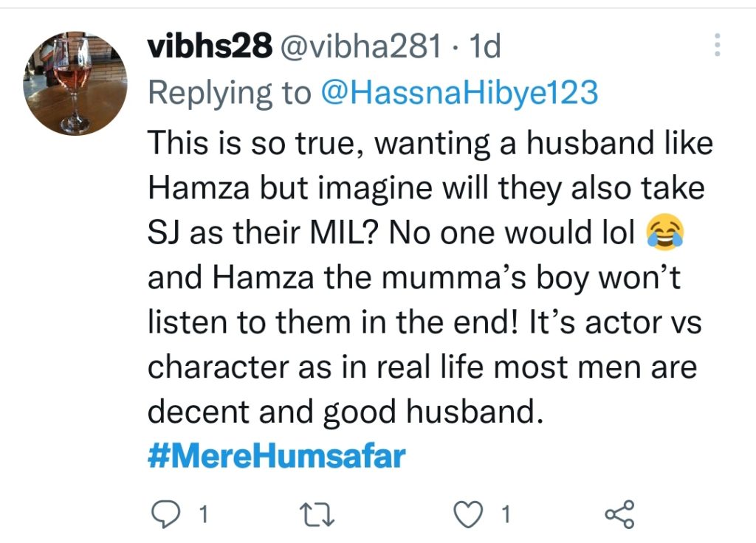View the like count beside the heart
This screenshot has height=543, width=756.
pyautogui.click(x=505, y=514)
